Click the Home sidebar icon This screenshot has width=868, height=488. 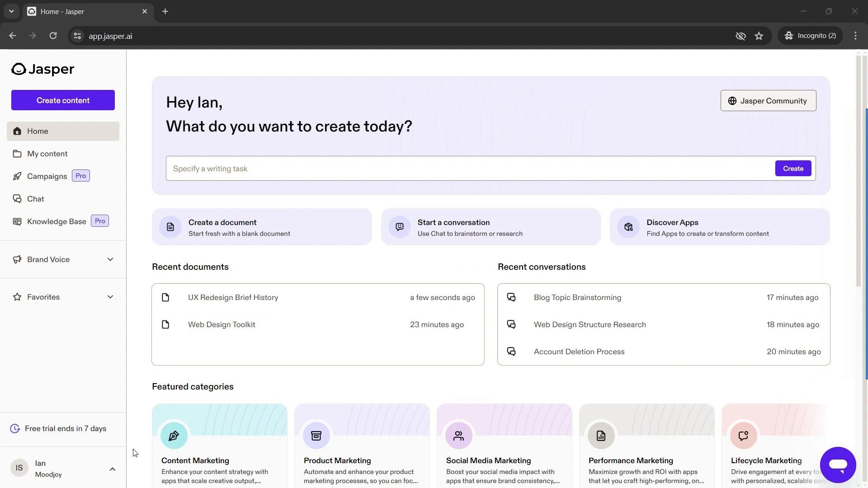click(17, 131)
